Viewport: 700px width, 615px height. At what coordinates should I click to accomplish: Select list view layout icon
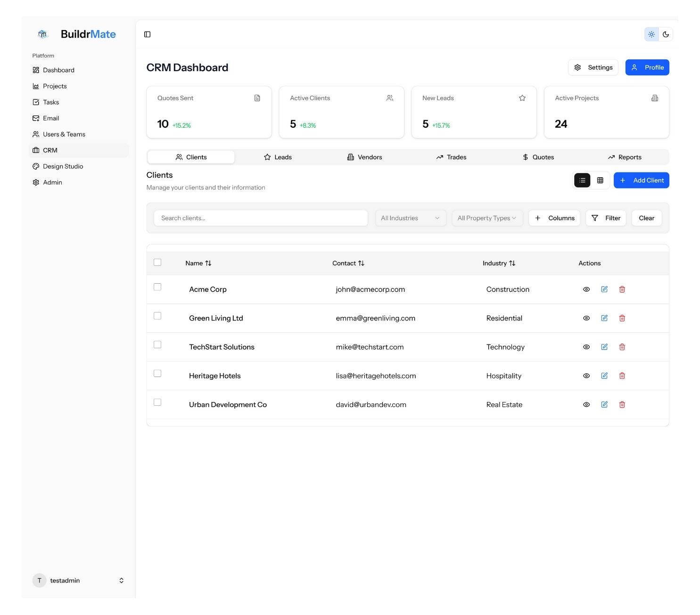582,180
